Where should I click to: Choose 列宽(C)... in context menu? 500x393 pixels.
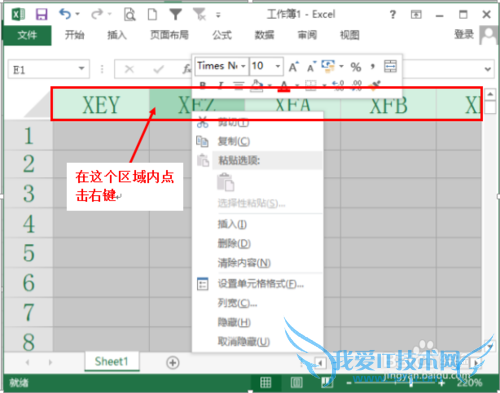(x=257, y=303)
